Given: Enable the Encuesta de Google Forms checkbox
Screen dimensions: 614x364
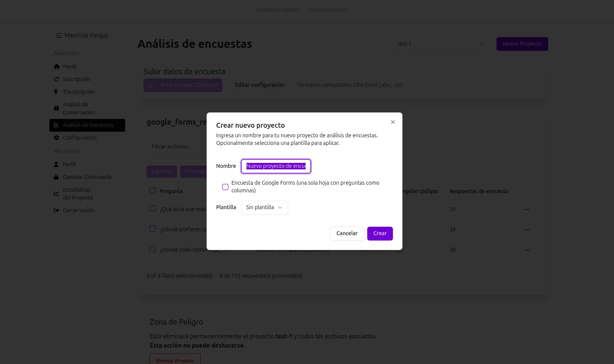Looking at the screenshot, I should 225,187.
